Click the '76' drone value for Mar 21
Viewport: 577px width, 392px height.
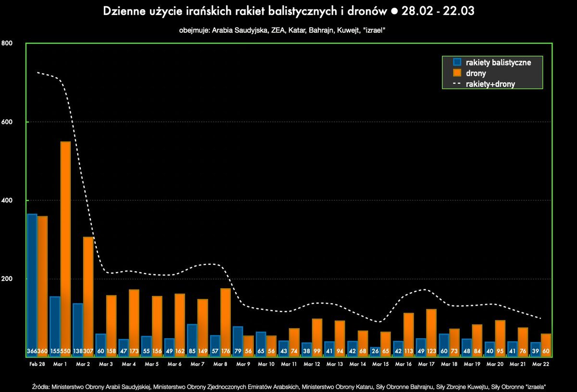point(524,352)
